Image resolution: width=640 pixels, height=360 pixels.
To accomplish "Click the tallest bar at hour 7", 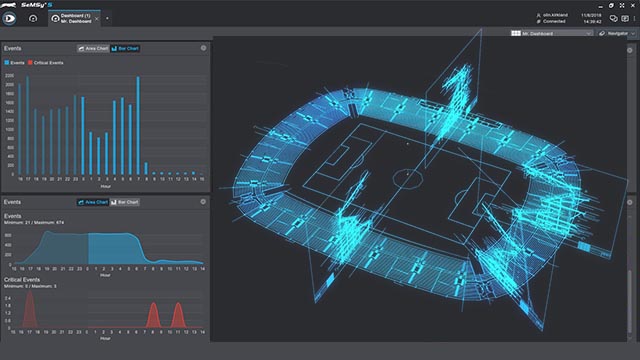I will click(x=138, y=126).
